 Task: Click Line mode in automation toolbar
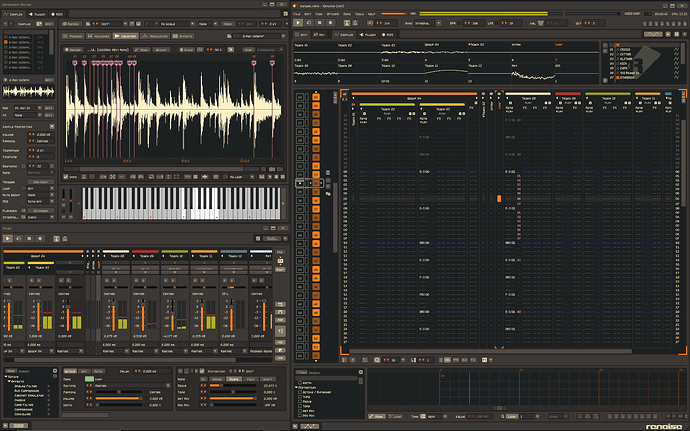[x=395, y=416]
